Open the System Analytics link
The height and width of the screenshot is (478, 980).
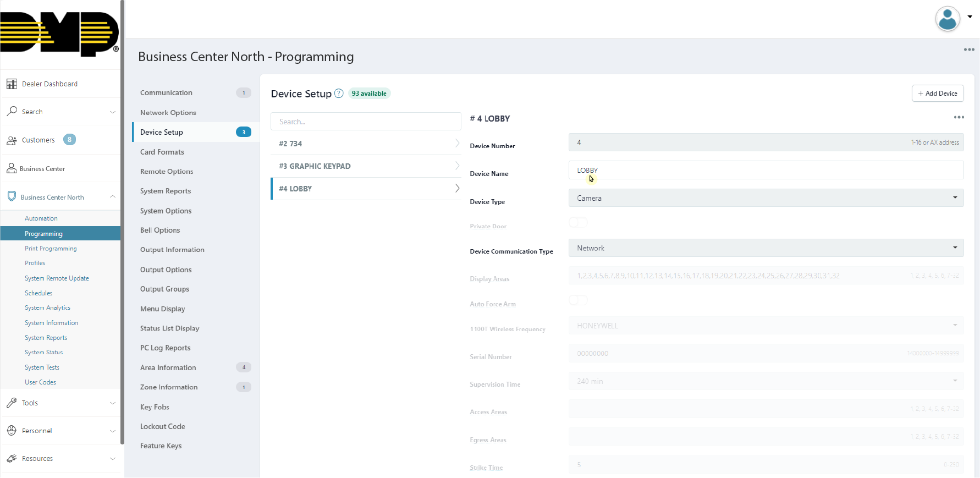(x=47, y=308)
